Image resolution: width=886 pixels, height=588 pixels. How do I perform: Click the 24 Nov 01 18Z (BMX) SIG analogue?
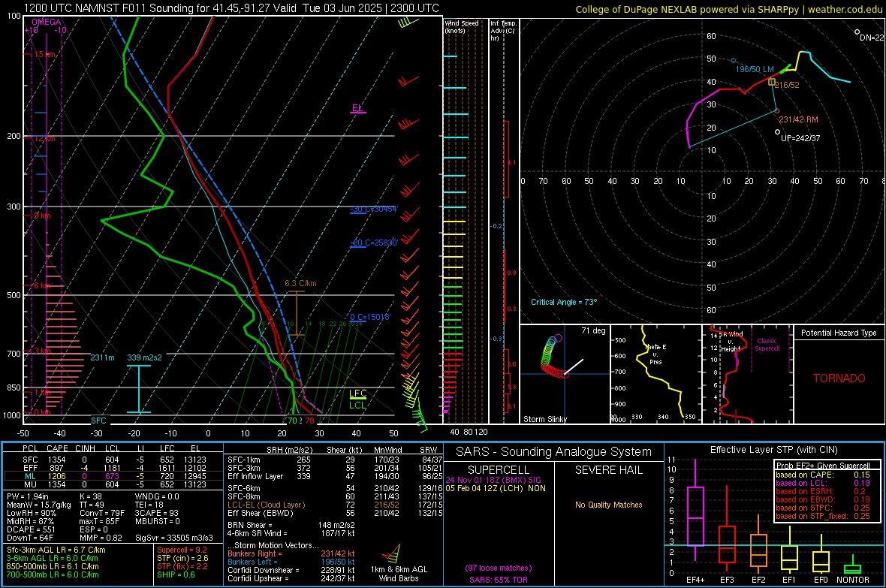coord(493,480)
